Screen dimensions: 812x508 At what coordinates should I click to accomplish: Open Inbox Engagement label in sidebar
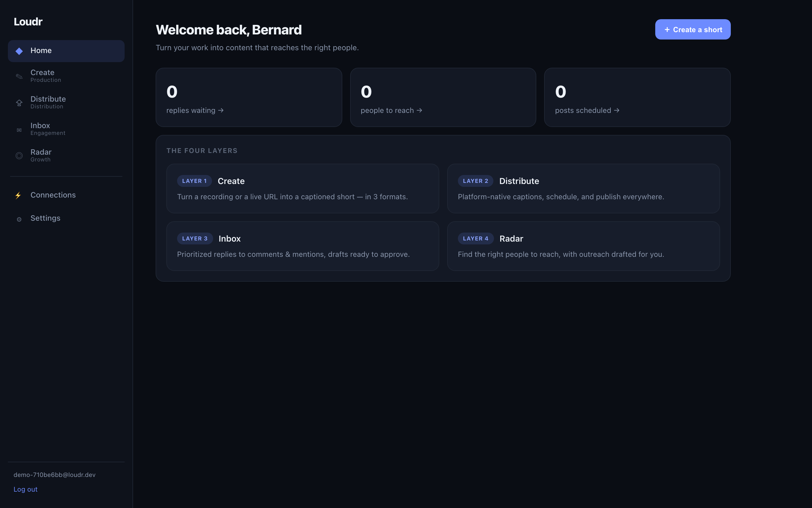[48, 129]
